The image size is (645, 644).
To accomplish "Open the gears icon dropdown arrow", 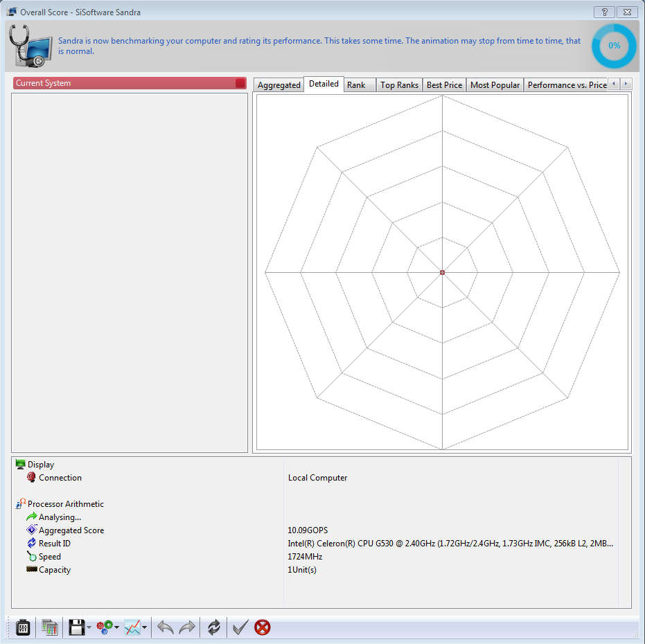I will [x=117, y=627].
